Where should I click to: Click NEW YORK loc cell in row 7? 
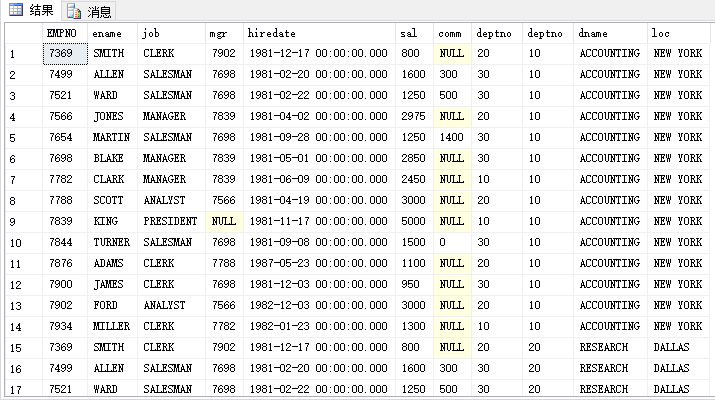[x=679, y=180]
